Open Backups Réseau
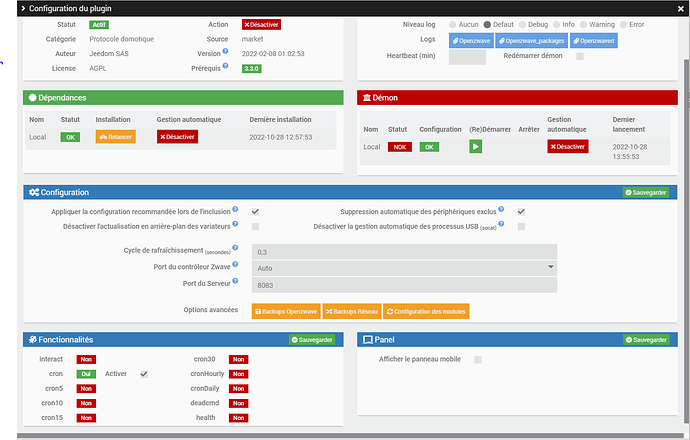The width and height of the screenshot is (690, 440). [352, 311]
